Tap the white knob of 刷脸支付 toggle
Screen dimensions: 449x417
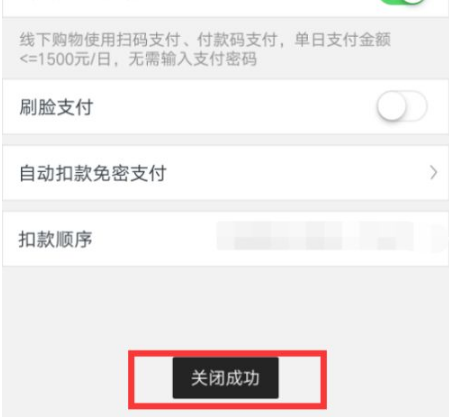(x=392, y=106)
